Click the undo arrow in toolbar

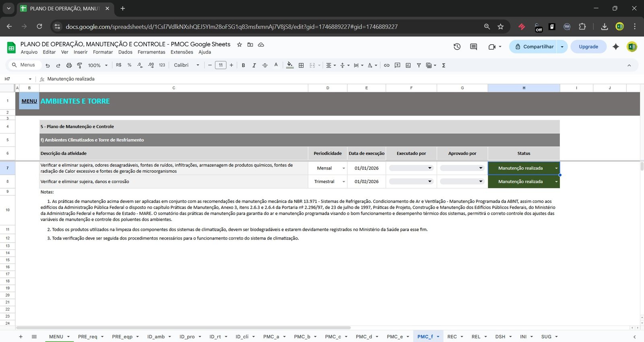click(48, 65)
